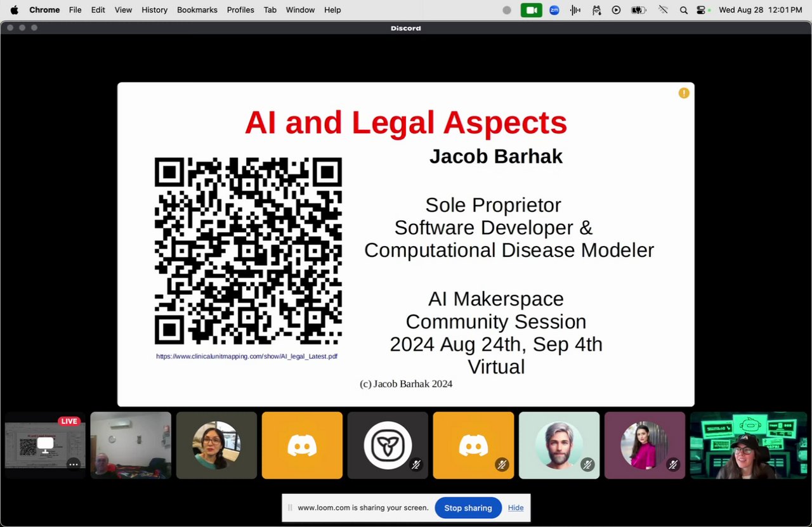
Task: Open the Tab menu
Action: [270, 10]
